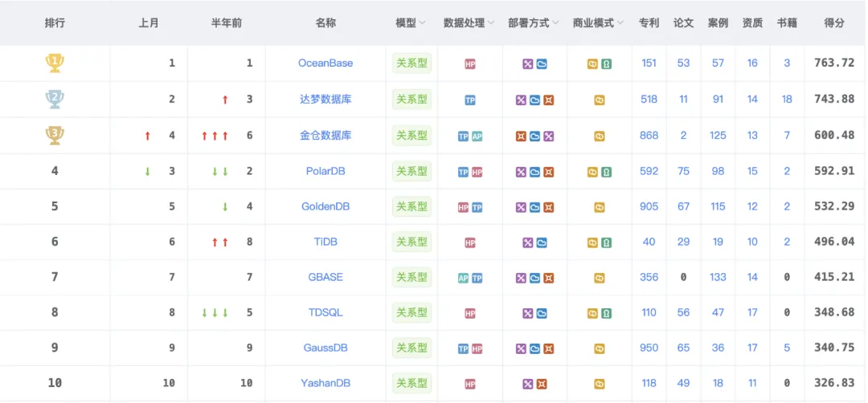Click blue cloud deployment icon in 金仓数据库 row
The image size is (868, 403).
534,136
